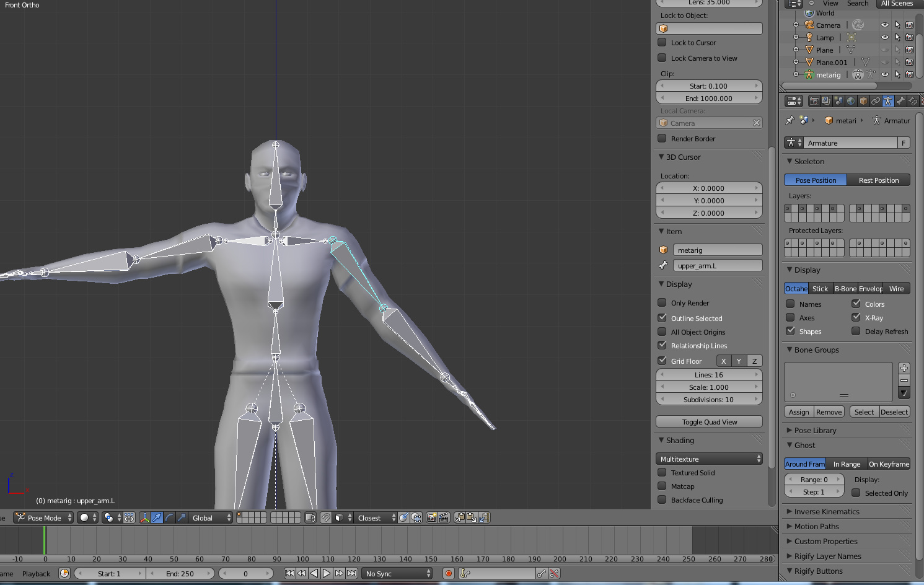
Task: Disable the X-Ray display checkbox
Action: [856, 317]
